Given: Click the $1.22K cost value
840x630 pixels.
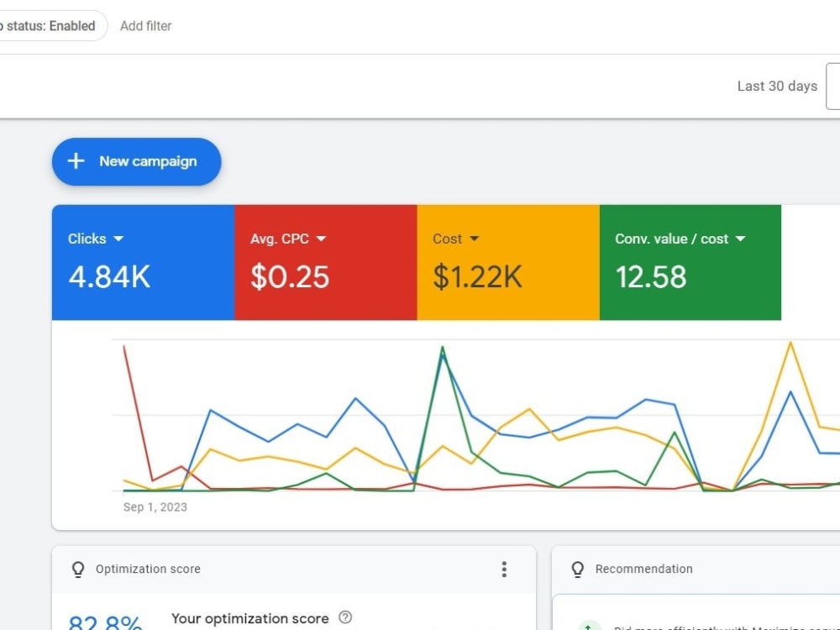Looking at the screenshot, I should coord(477,277).
